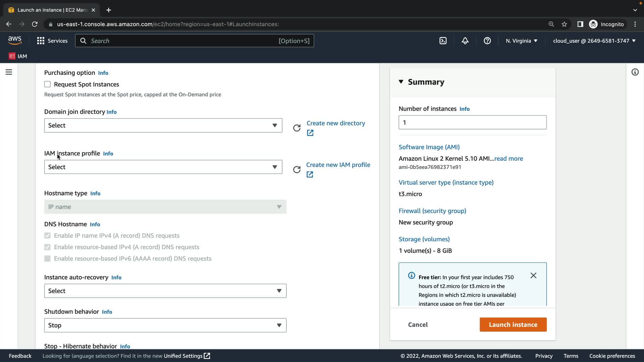Open the right-side info panel icon
The image size is (644, 362).
tap(635, 72)
